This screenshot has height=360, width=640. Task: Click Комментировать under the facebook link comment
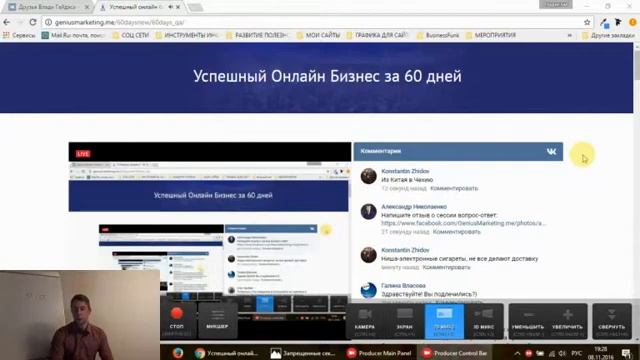[x=456, y=231]
